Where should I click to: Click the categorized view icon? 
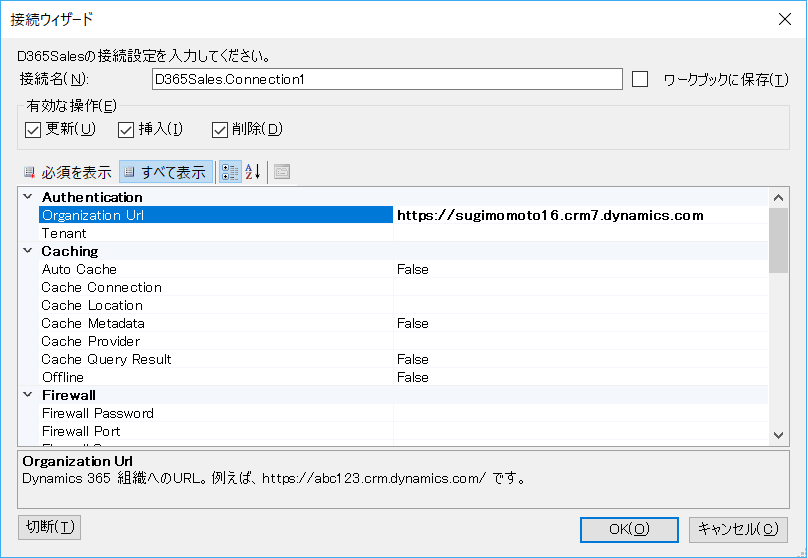click(x=230, y=172)
